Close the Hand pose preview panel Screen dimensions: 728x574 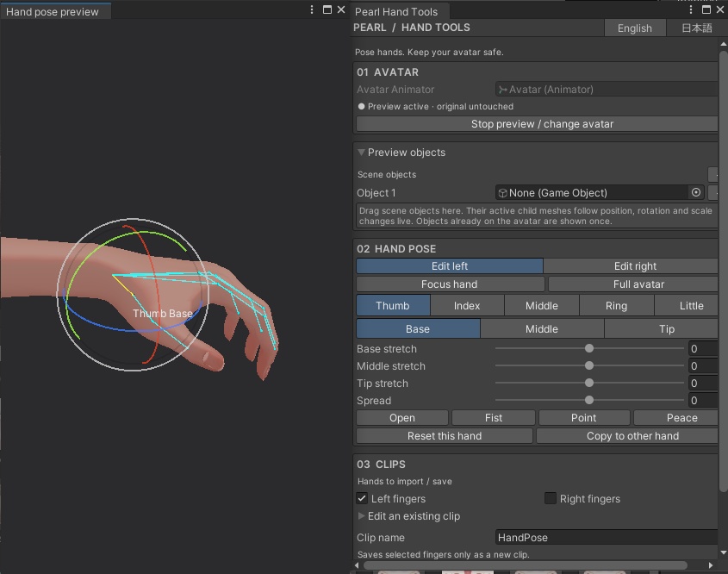point(341,9)
